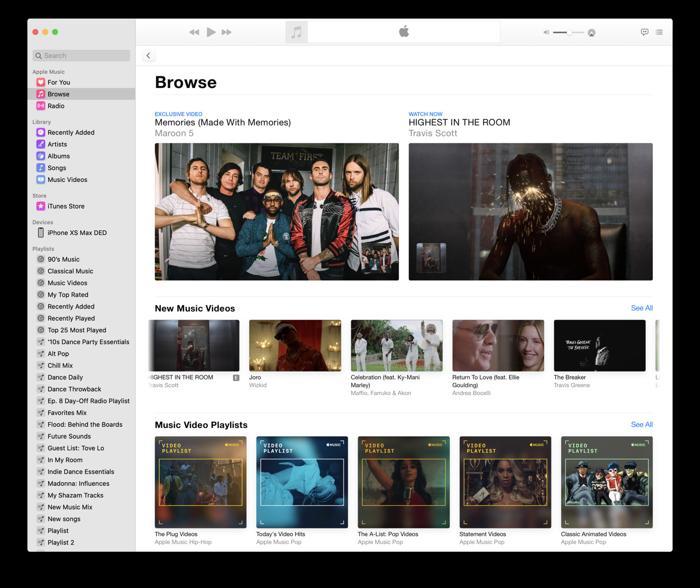Image resolution: width=700 pixels, height=588 pixels.
Task: Open The Plug Videos playlist cover
Action: 200,482
